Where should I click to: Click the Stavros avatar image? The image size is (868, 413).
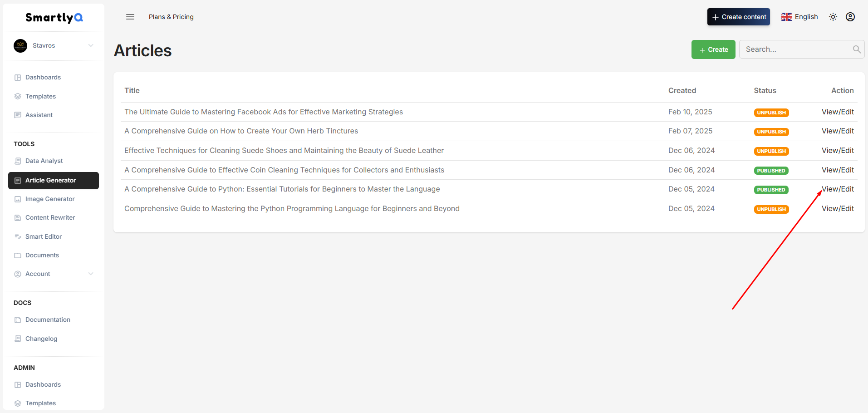[20, 46]
